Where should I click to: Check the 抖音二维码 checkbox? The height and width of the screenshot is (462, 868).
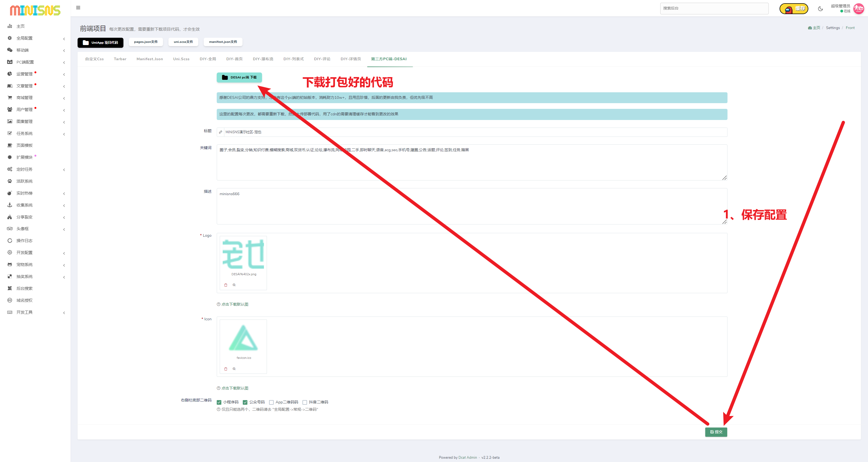click(x=305, y=402)
